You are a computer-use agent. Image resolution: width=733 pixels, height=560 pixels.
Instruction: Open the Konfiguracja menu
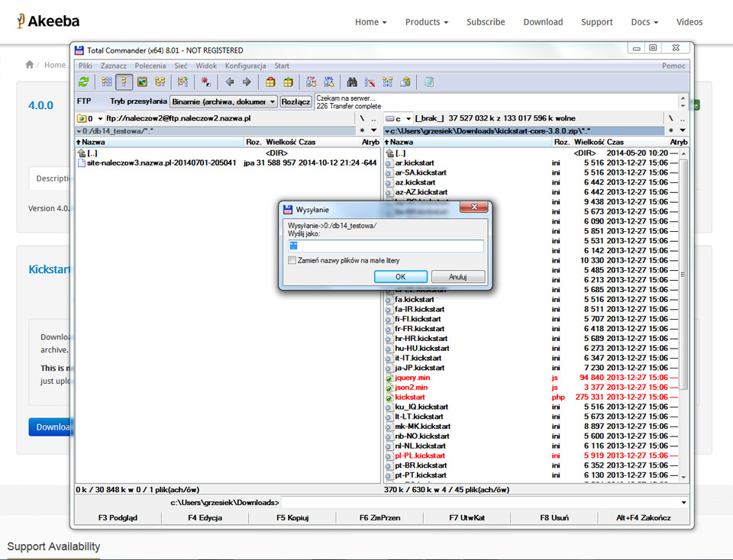point(245,66)
